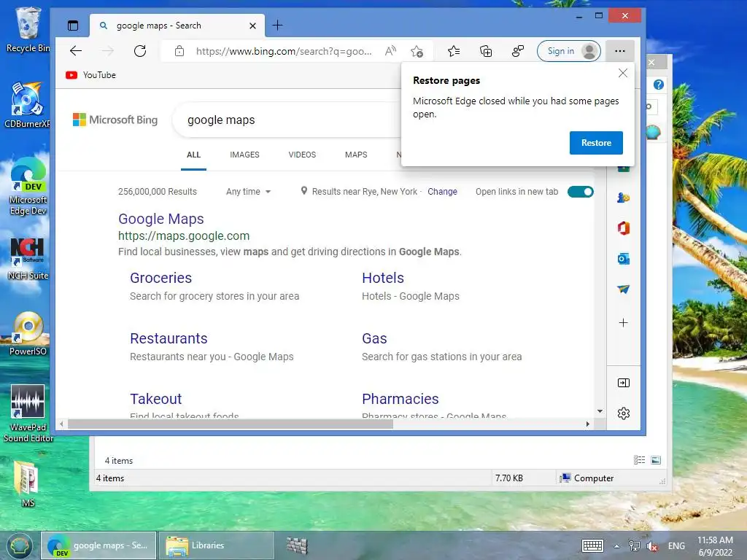The width and height of the screenshot is (747, 560).
Task: Open Collections icon in Edge toolbar
Action: coord(485,51)
